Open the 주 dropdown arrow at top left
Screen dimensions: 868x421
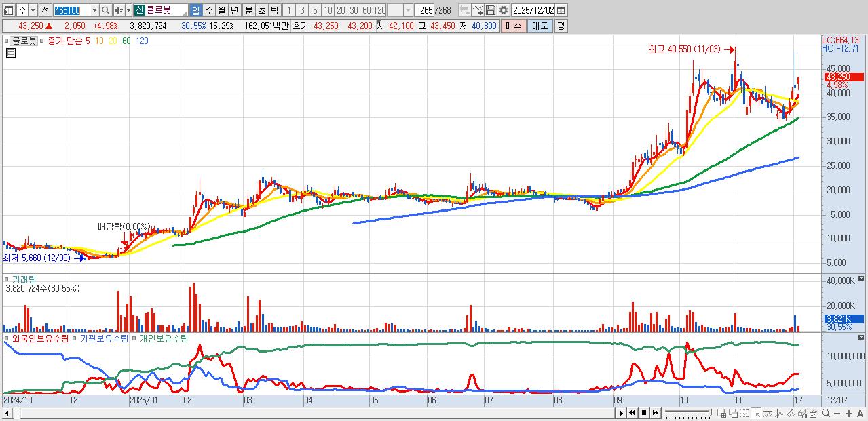point(33,10)
